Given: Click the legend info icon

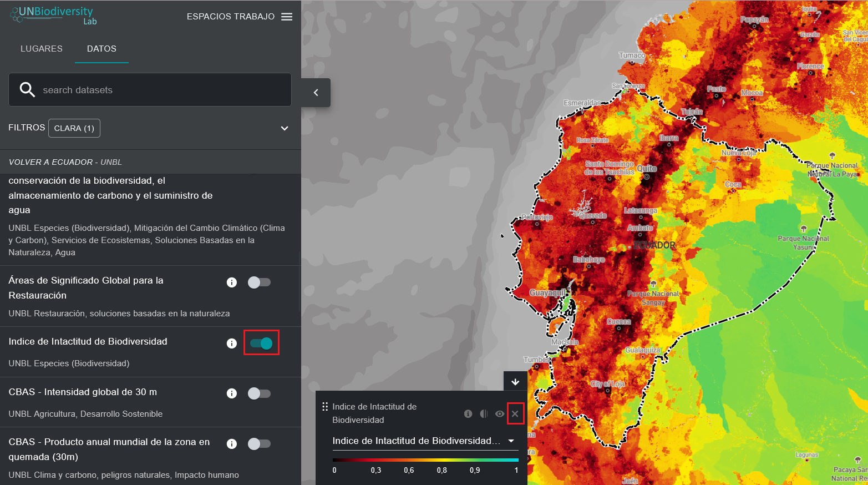Looking at the screenshot, I should click(468, 414).
